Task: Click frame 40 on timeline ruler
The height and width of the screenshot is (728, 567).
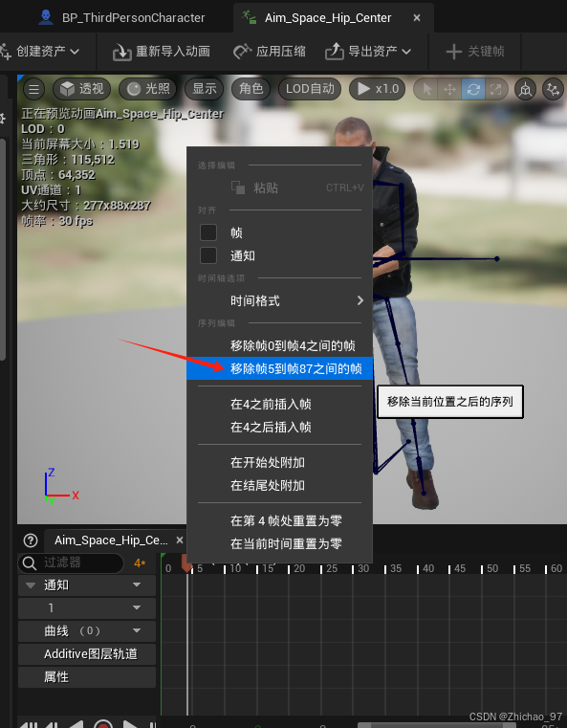Action: (427, 568)
